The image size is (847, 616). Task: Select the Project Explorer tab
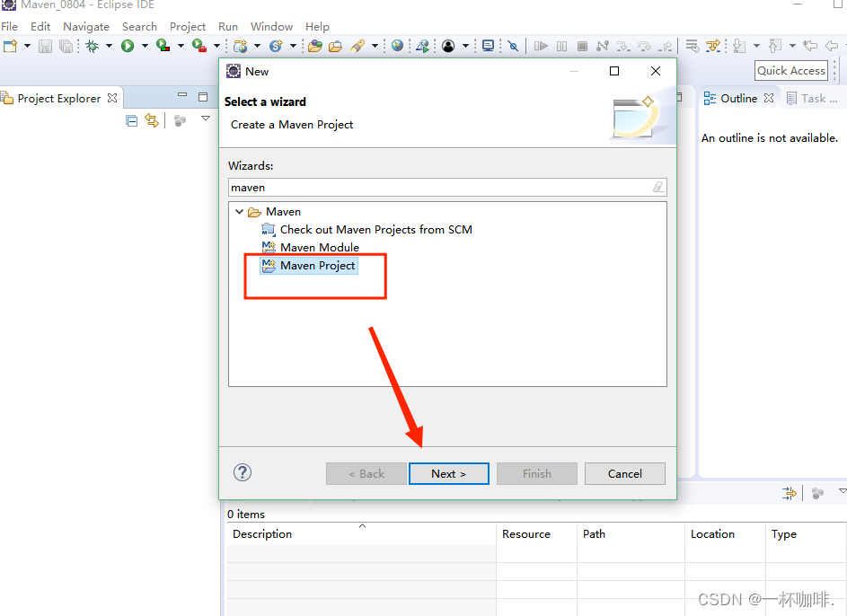point(59,98)
